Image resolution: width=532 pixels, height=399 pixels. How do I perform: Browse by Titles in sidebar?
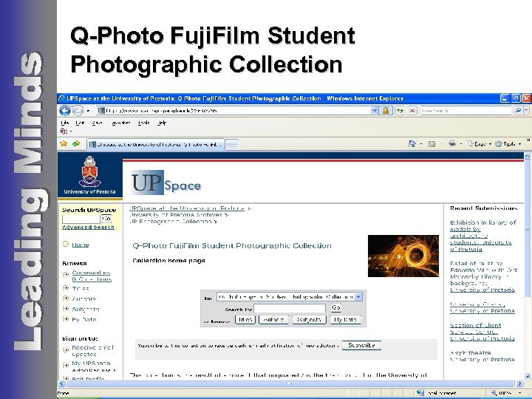click(x=81, y=288)
